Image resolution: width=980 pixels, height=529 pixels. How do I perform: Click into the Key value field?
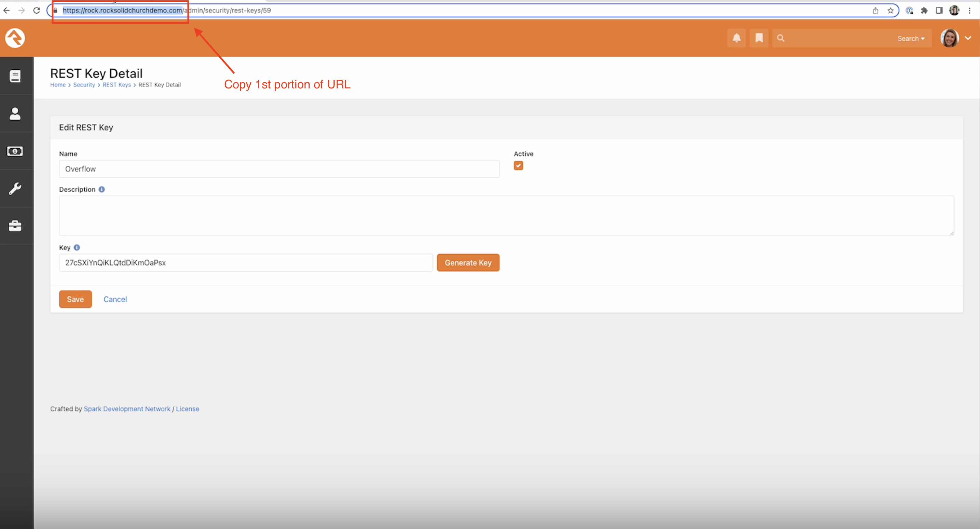[x=246, y=262]
